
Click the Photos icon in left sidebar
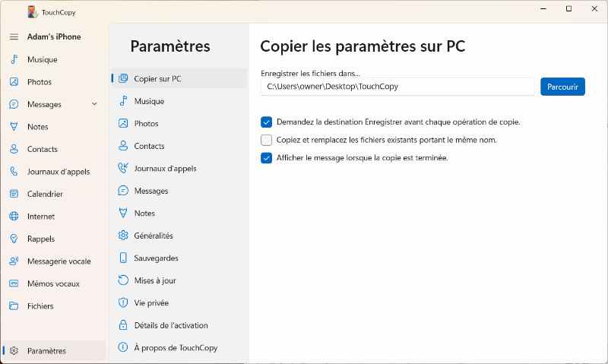point(14,82)
